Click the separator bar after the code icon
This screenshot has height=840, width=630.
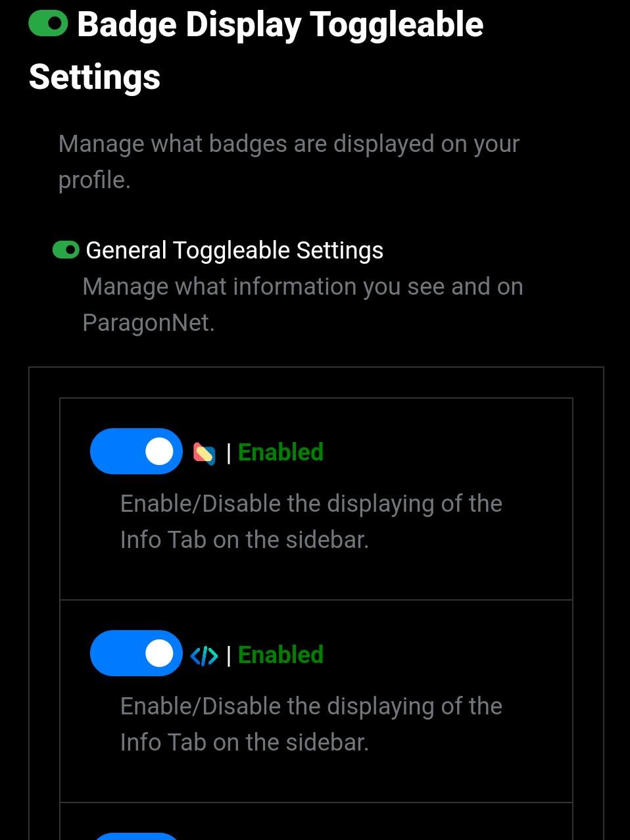(x=228, y=656)
